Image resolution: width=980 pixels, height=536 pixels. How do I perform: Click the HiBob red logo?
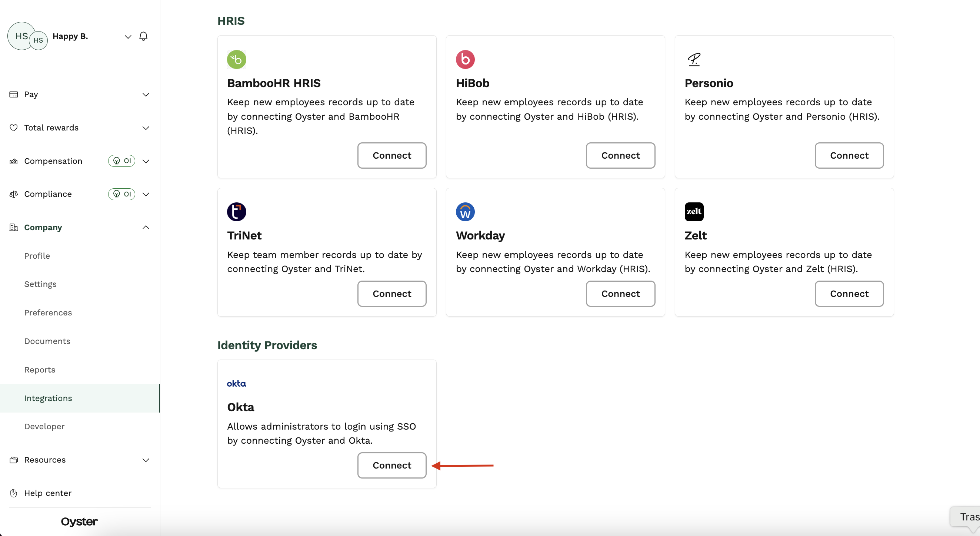(x=465, y=59)
